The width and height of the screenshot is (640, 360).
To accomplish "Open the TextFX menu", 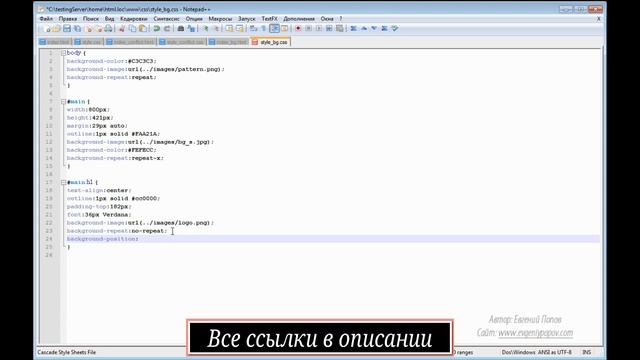I will point(269,19).
